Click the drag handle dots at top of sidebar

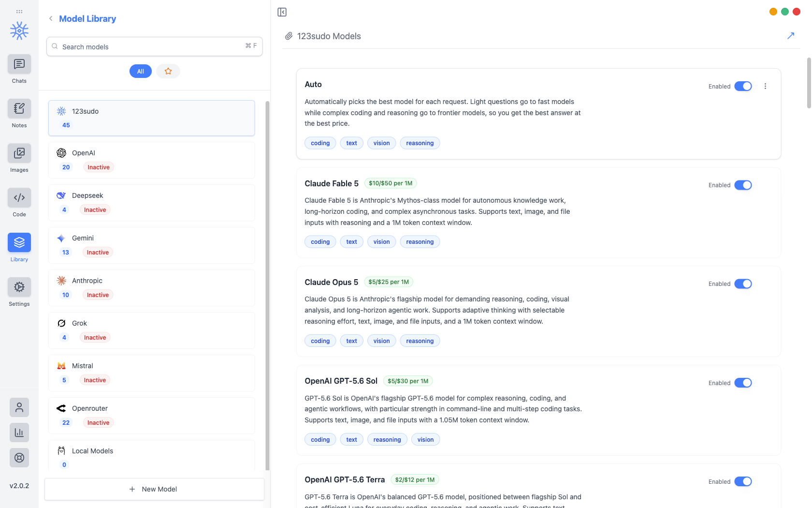[19, 11]
